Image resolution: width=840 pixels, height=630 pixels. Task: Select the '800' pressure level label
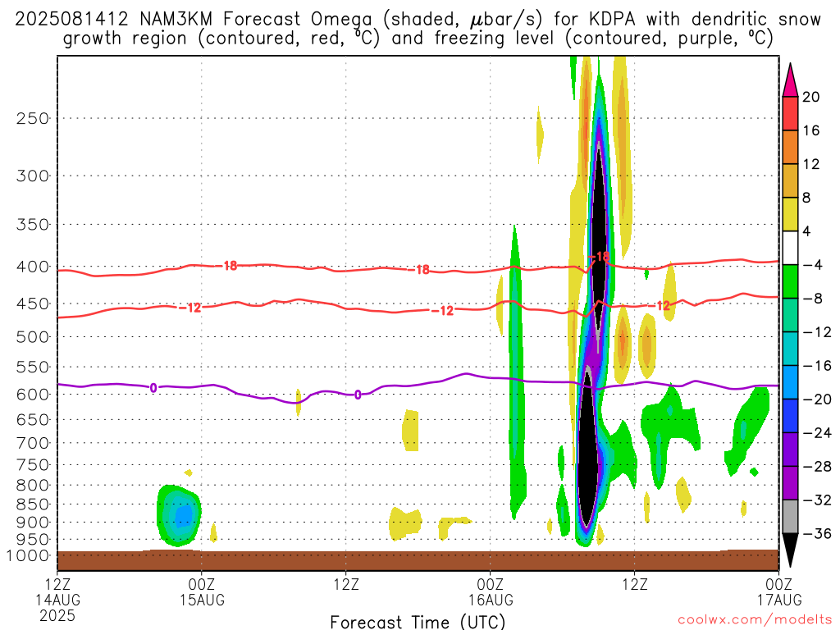(x=32, y=486)
